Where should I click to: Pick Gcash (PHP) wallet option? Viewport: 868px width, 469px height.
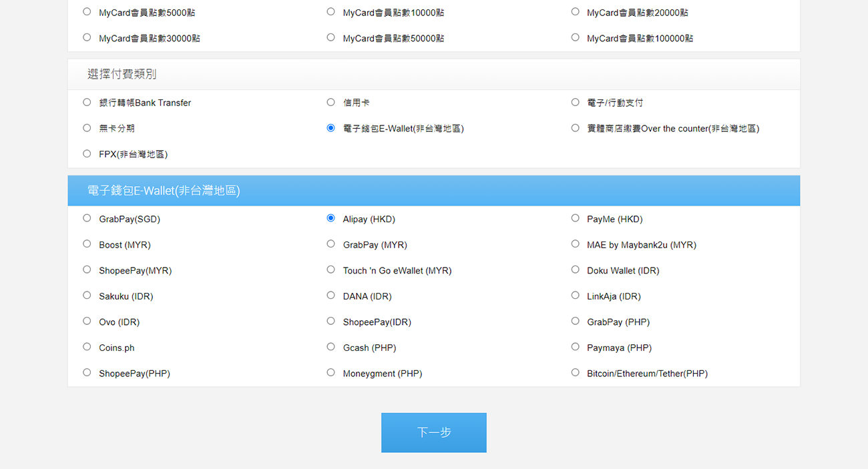[331, 348]
